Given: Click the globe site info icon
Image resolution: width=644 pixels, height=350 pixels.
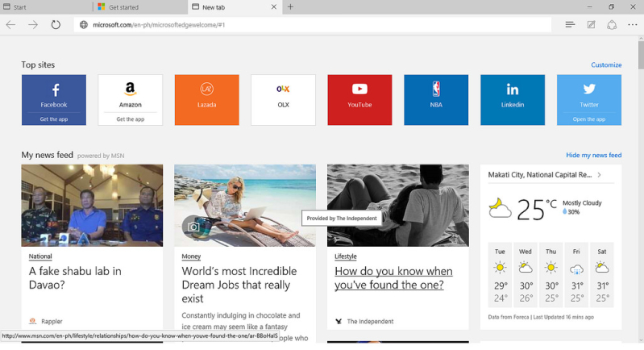Looking at the screenshot, I should (x=83, y=25).
